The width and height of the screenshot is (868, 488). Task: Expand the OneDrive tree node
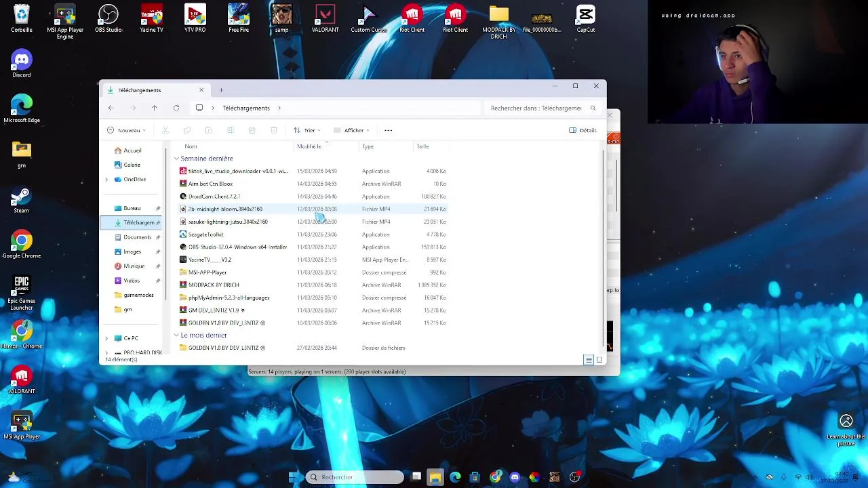coord(106,180)
